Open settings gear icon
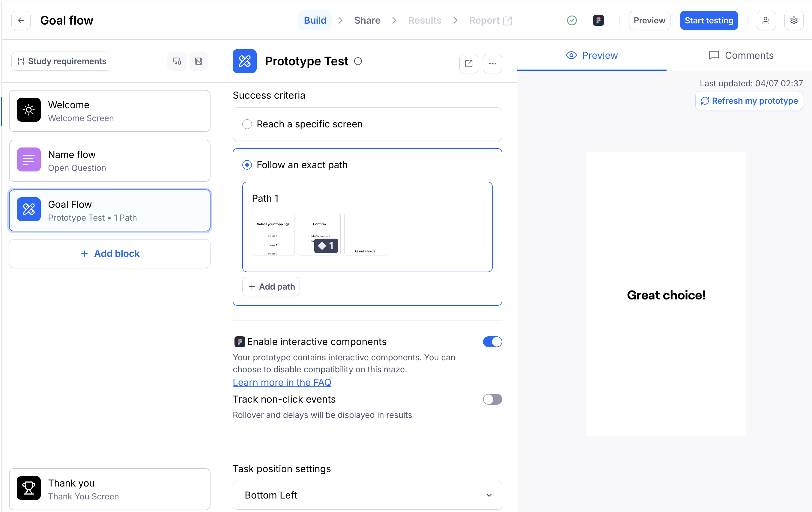Image resolution: width=812 pixels, height=512 pixels. [794, 20]
